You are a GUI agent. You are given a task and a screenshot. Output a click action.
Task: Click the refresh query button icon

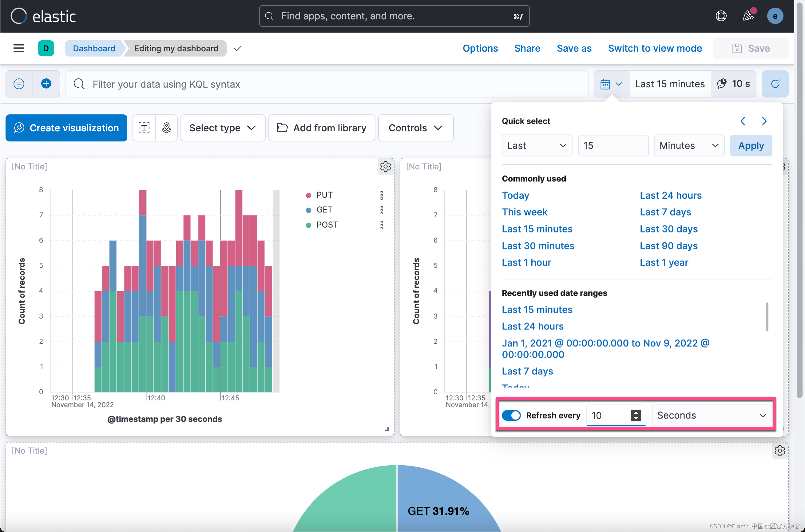775,84
